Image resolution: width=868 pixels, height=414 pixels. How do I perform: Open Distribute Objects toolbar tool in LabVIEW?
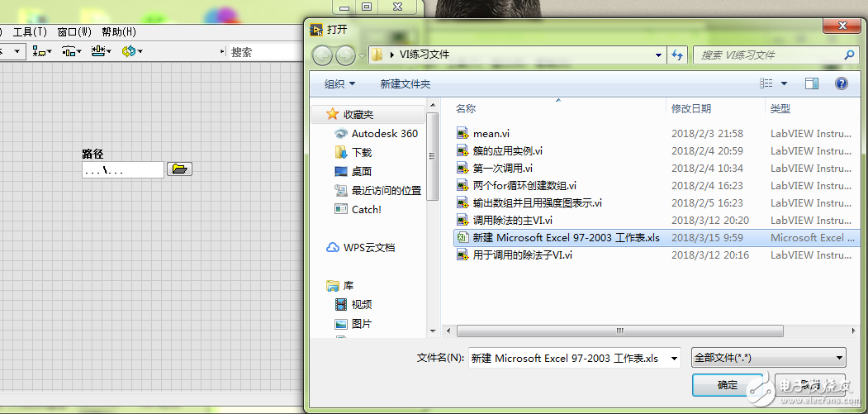[x=71, y=51]
